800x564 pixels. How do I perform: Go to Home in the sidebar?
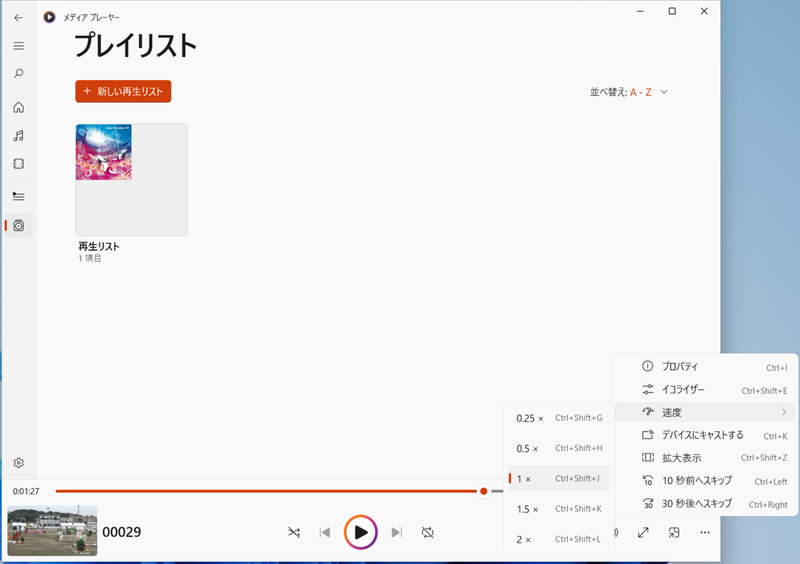(x=18, y=107)
